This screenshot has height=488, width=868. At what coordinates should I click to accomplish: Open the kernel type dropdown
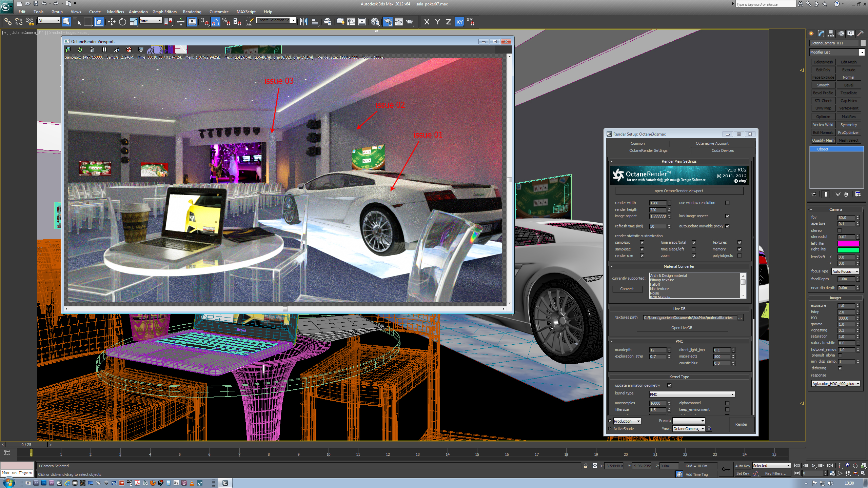click(x=692, y=394)
